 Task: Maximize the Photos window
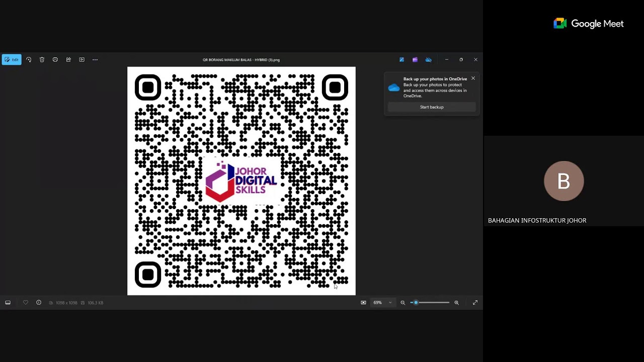pos(461,60)
